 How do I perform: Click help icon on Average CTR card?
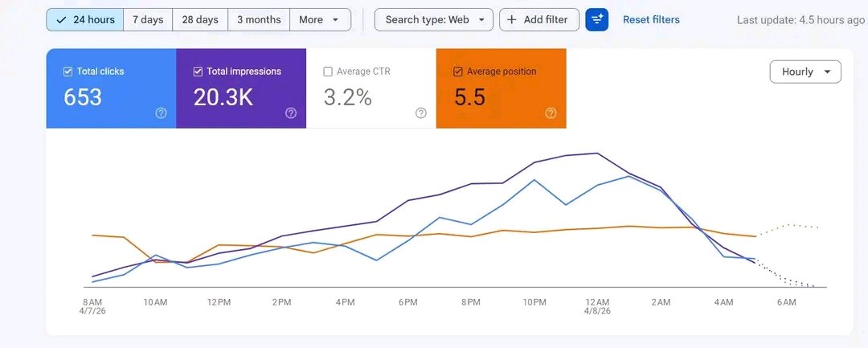click(x=421, y=113)
